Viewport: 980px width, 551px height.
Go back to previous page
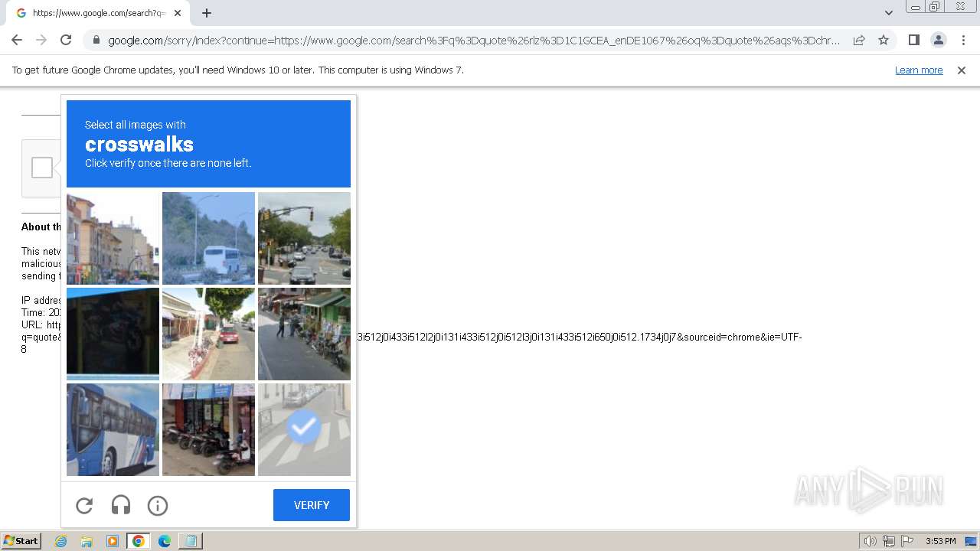[x=17, y=40]
